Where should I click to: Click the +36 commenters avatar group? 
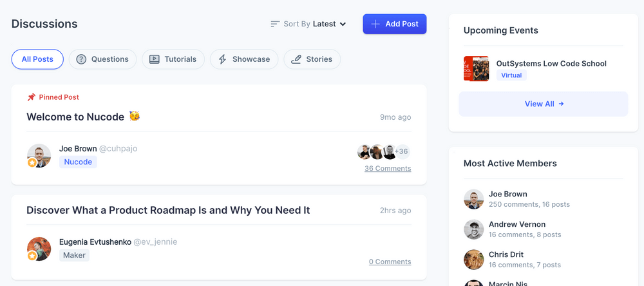pyautogui.click(x=384, y=151)
